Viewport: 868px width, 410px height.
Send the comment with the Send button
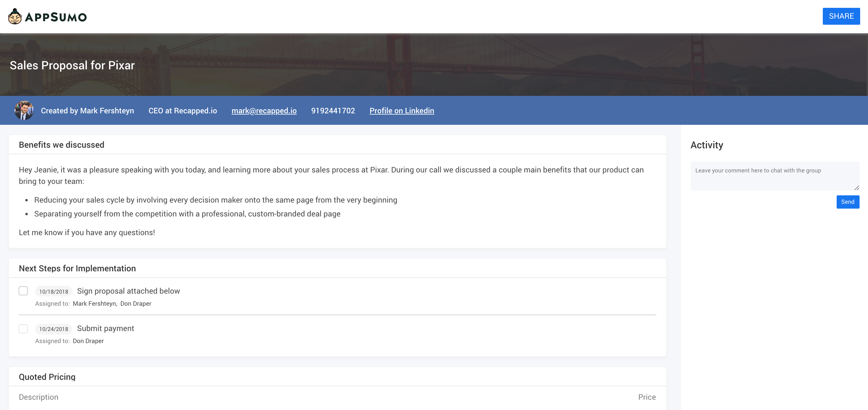[x=848, y=202]
